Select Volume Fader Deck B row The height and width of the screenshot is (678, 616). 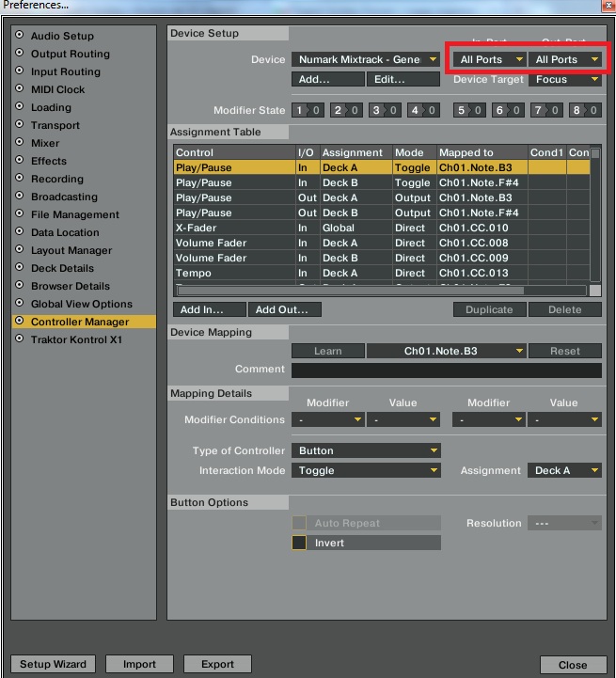click(x=382, y=259)
